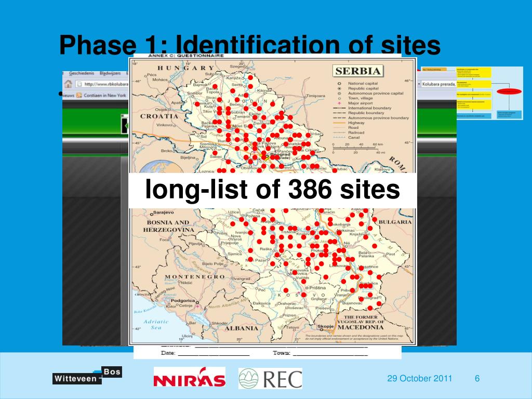
Task: Click 'ANNEX C: QUESTIONNAIRE' heading
Action: point(186,55)
